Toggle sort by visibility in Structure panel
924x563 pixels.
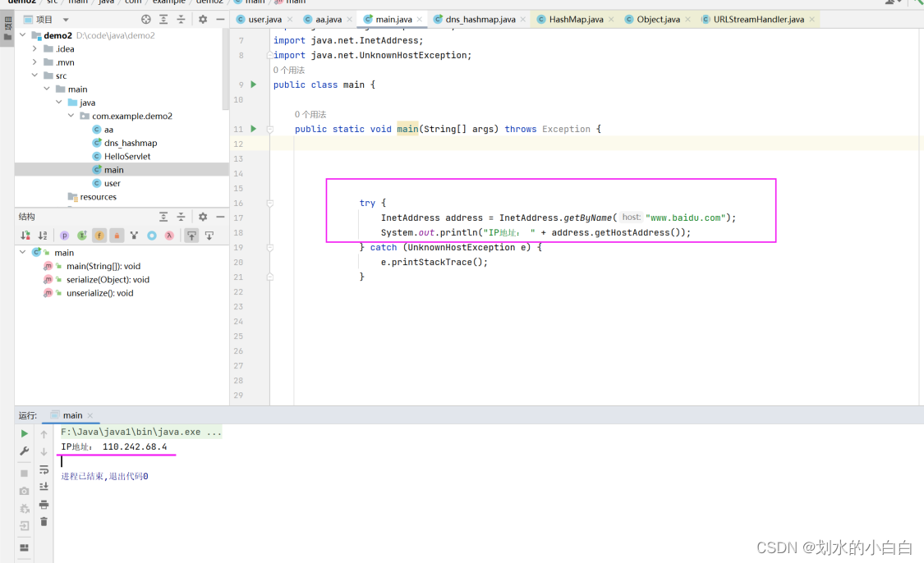pyautogui.click(x=25, y=236)
